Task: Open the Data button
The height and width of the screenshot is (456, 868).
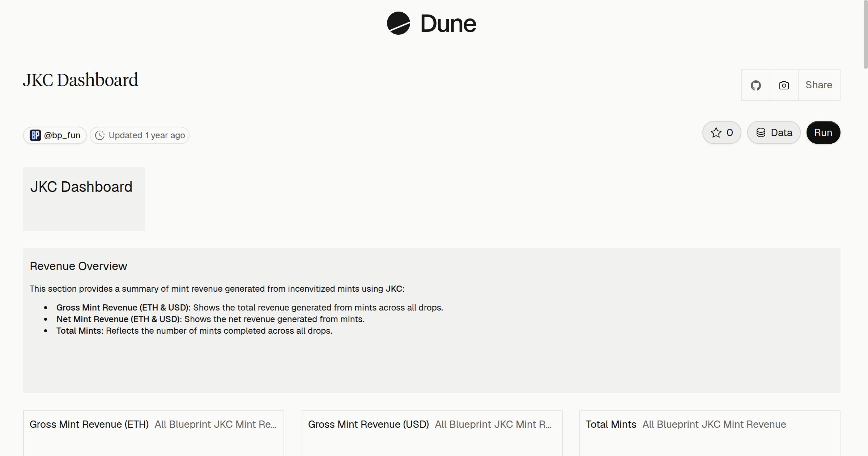Action: point(774,132)
